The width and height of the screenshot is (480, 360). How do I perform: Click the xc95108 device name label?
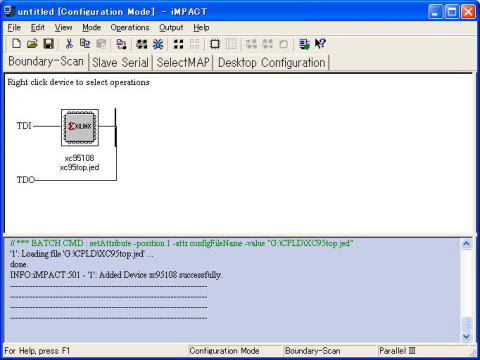tap(80, 158)
